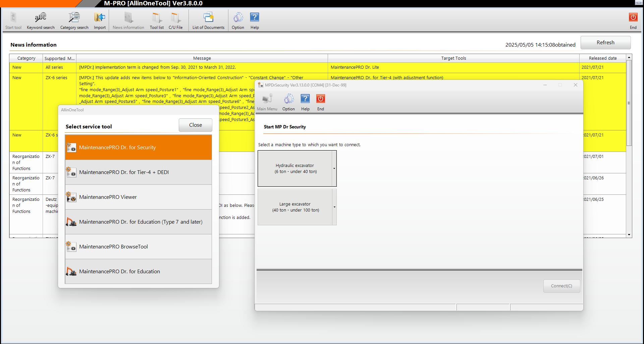Screen dimensions: 644x344
Task: Open Option in the M-PRO toolbar
Action: click(x=238, y=21)
